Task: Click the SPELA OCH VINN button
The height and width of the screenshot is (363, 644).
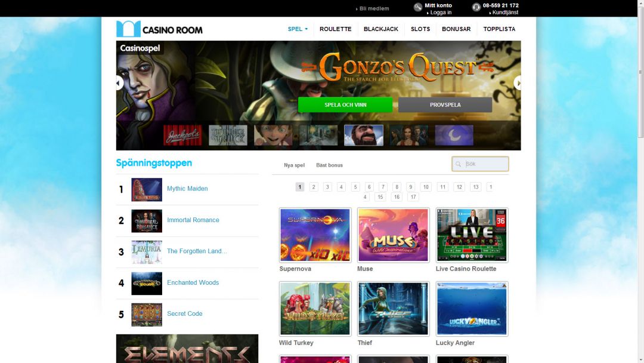Action: (345, 105)
